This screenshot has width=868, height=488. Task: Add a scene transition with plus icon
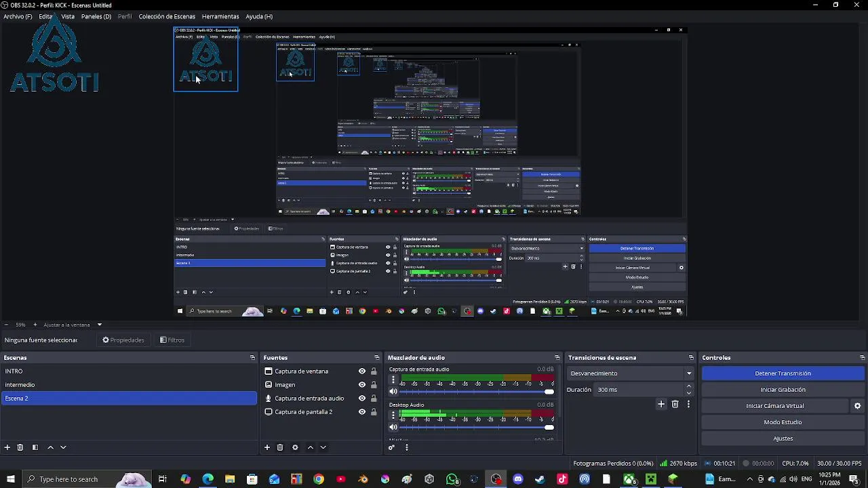click(x=661, y=405)
